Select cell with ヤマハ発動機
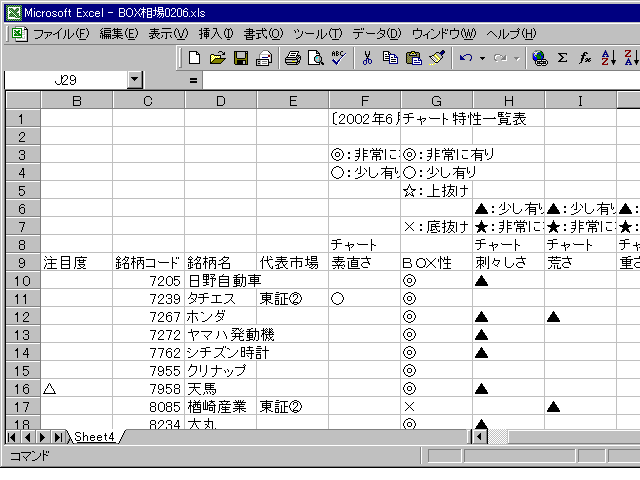The width and height of the screenshot is (640, 480). tap(221, 335)
